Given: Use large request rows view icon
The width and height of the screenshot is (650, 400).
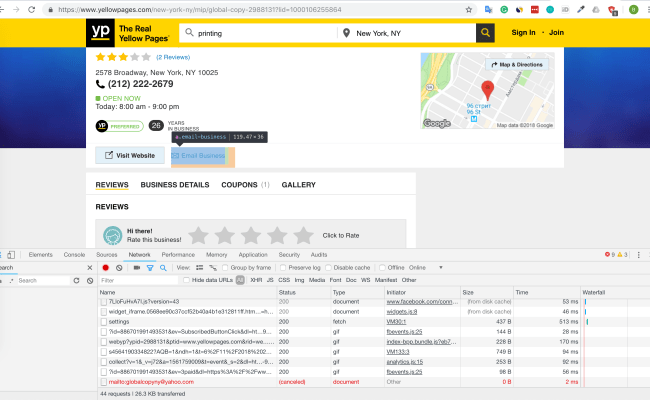Looking at the screenshot, I should click(x=199, y=268).
